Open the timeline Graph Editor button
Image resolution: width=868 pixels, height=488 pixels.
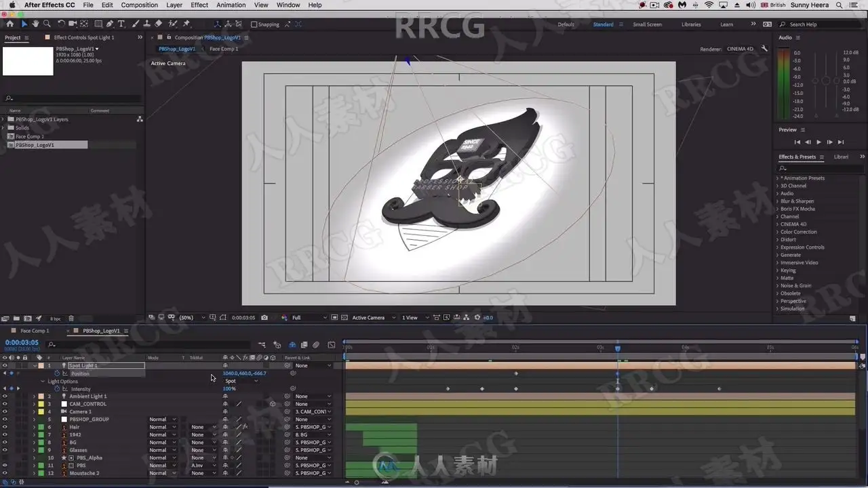(331, 345)
